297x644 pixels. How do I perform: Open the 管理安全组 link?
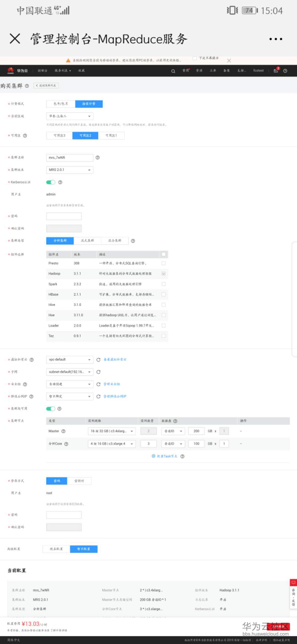coord(112,384)
